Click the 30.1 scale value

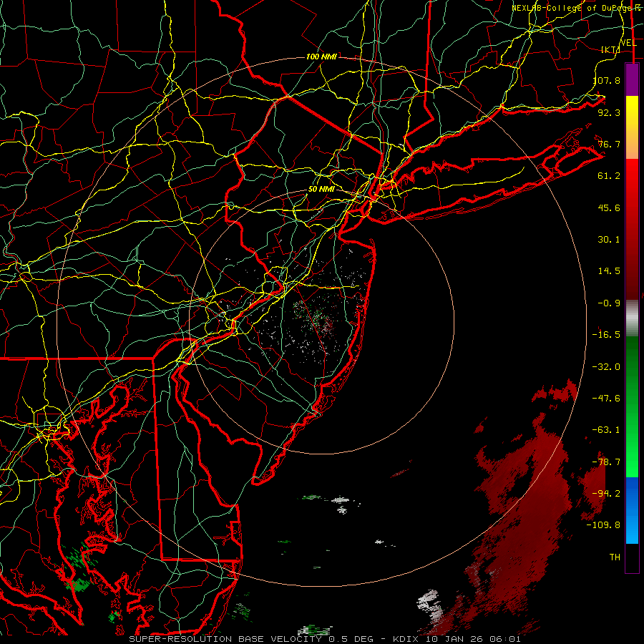[609, 240]
